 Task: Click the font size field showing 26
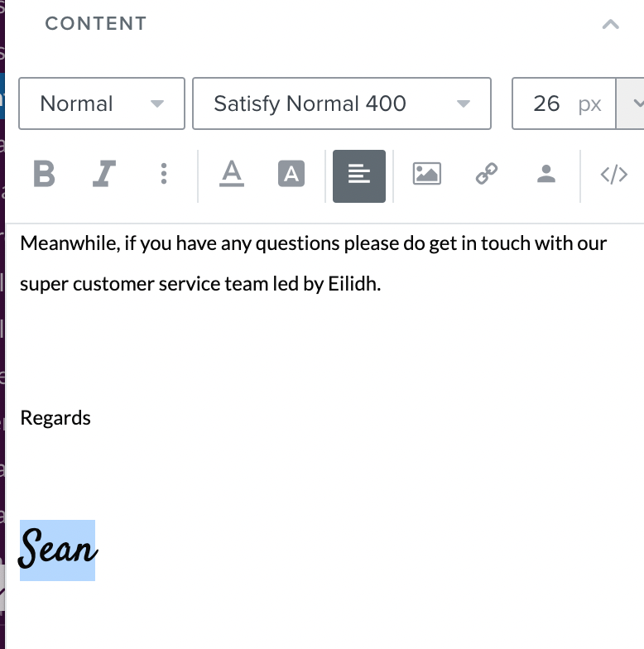[564, 103]
